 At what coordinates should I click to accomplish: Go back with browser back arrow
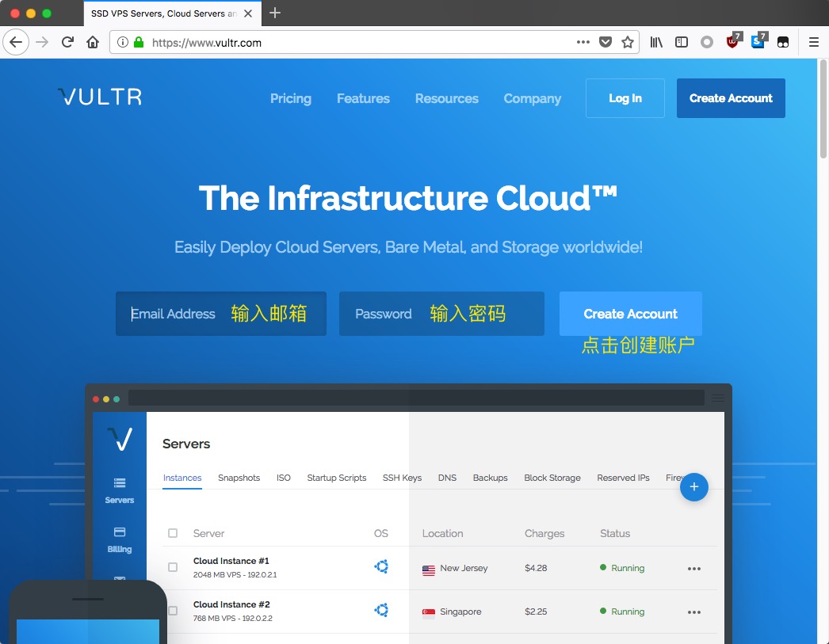click(16, 42)
